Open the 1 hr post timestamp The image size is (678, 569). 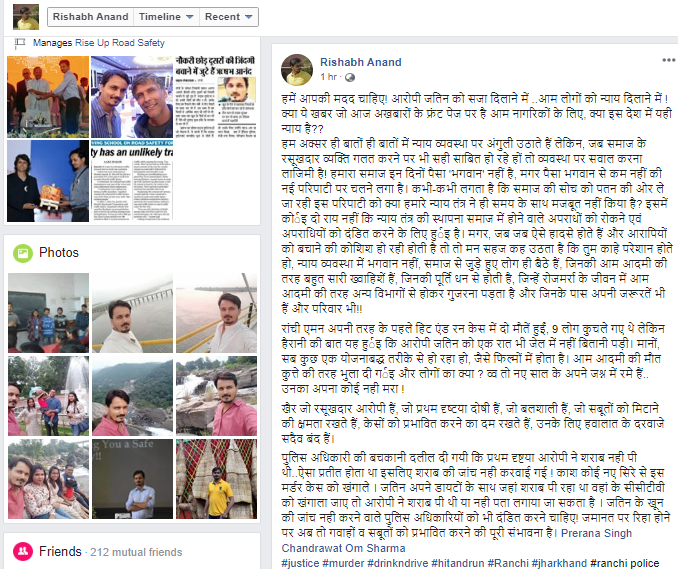(x=328, y=77)
